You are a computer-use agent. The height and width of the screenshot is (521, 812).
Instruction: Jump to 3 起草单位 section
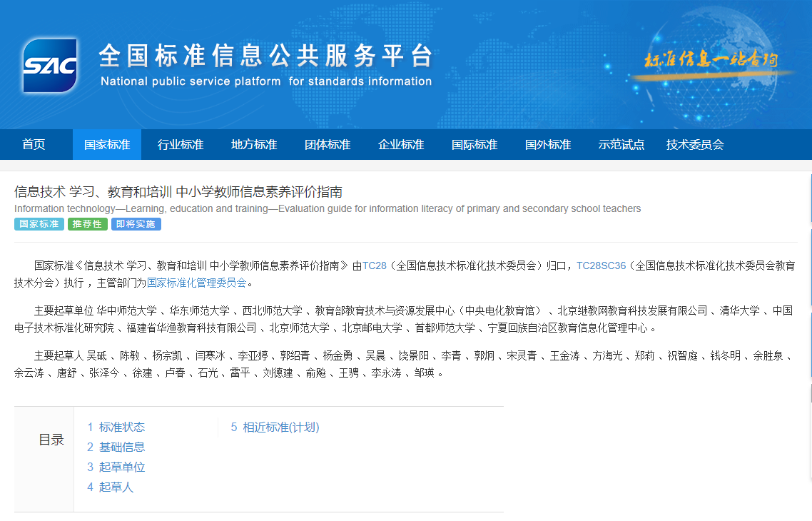coord(116,467)
